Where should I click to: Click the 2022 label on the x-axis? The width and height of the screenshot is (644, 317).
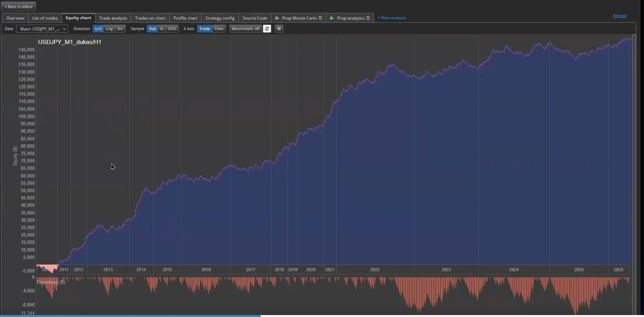(375, 270)
